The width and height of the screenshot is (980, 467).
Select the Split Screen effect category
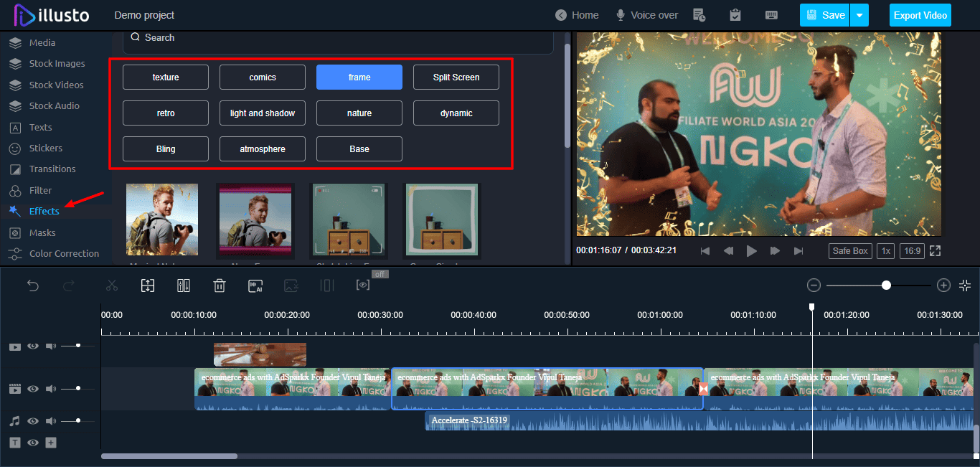coord(456,77)
